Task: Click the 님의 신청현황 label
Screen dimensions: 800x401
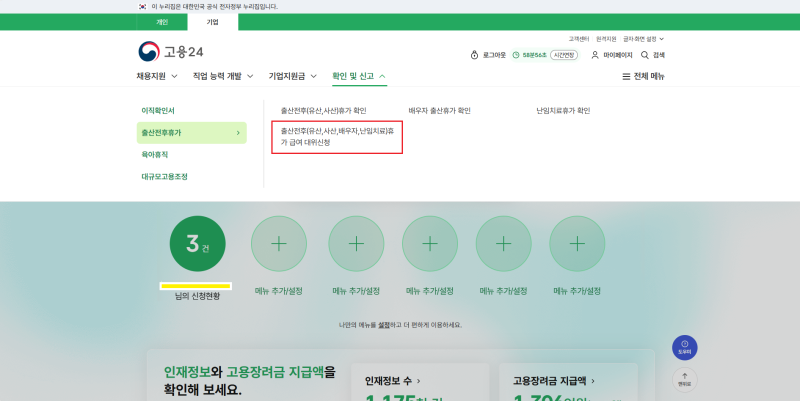Action: [x=197, y=296]
